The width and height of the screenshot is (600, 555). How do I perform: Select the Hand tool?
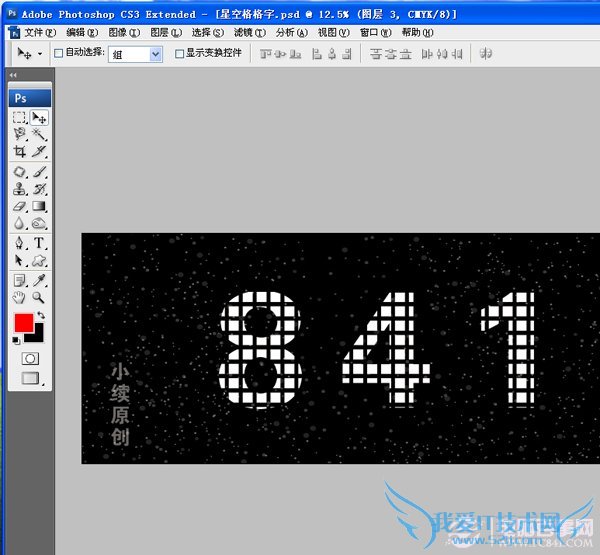(x=19, y=297)
